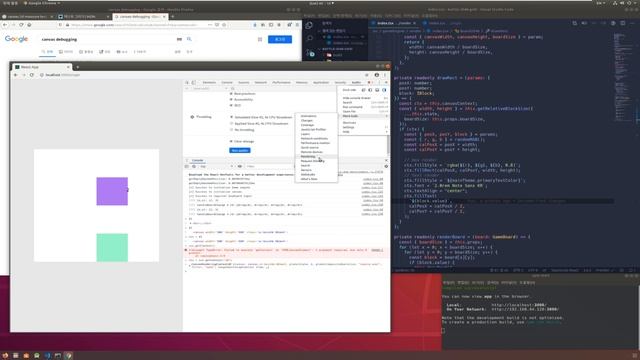
Task: Click the console settings gear icon
Action: tap(386, 166)
